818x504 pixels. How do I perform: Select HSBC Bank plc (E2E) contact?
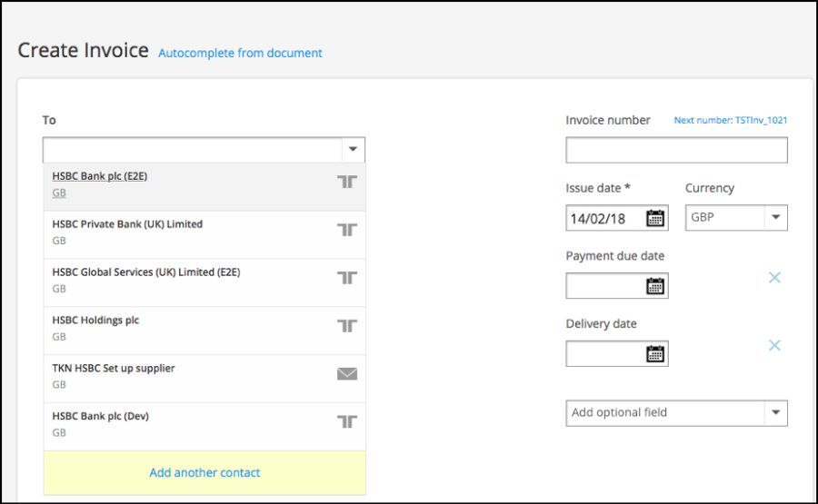[x=204, y=186]
